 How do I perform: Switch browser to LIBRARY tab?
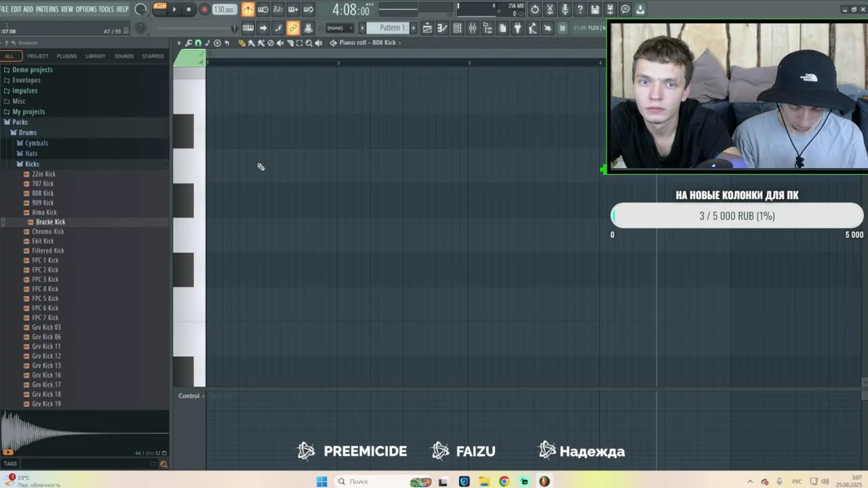tap(96, 56)
